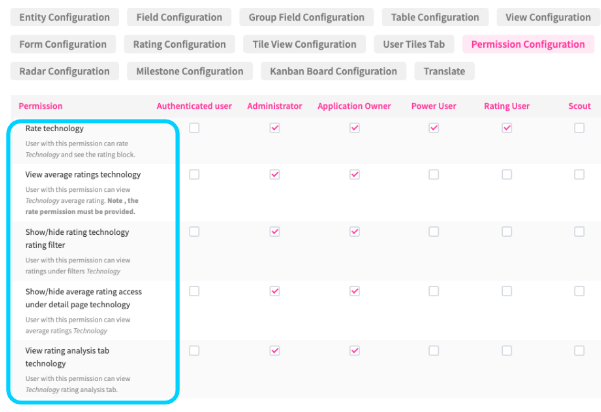This screenshot has height=412, width=601.
Task: Uncheck View average ratings for Administrator
Action: [x=274, y=174]
